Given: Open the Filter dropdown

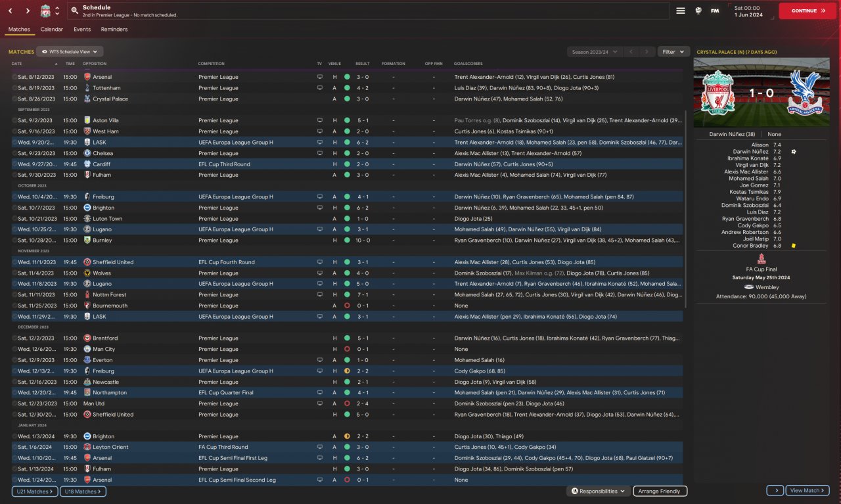Looking at the screenshot, I should click(673, 51).
